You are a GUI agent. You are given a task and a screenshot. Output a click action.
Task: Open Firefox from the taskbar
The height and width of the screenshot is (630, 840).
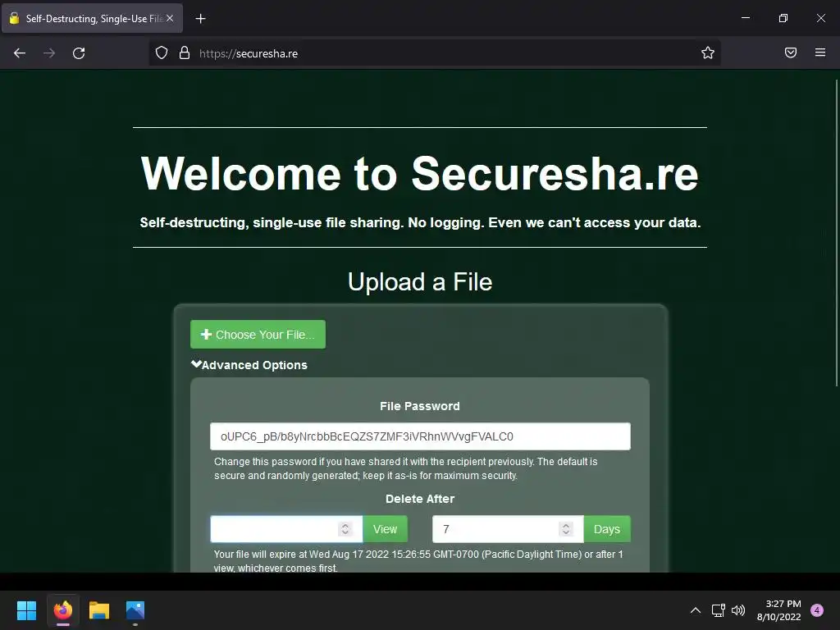tap(63, 610)
